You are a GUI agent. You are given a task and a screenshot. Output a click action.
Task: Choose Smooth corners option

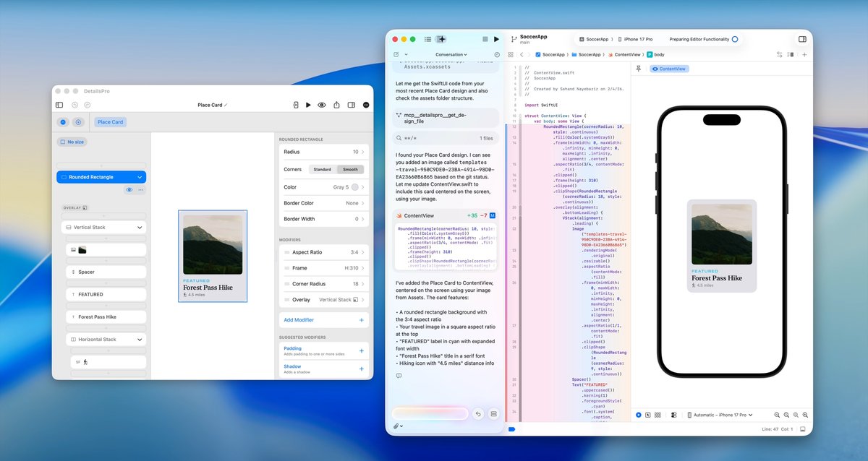point(350,170)
